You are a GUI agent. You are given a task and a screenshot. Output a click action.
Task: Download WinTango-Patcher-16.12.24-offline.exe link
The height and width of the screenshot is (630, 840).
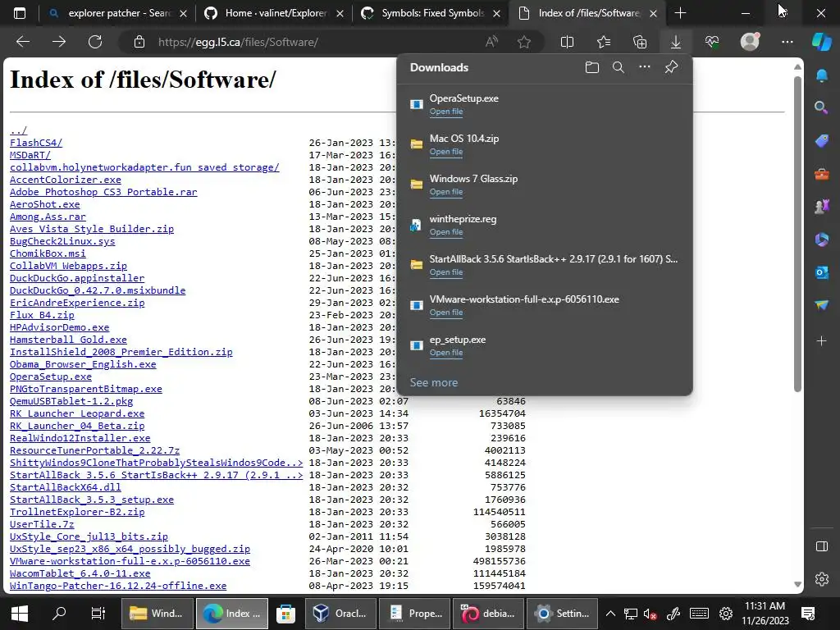pos(118,586)
